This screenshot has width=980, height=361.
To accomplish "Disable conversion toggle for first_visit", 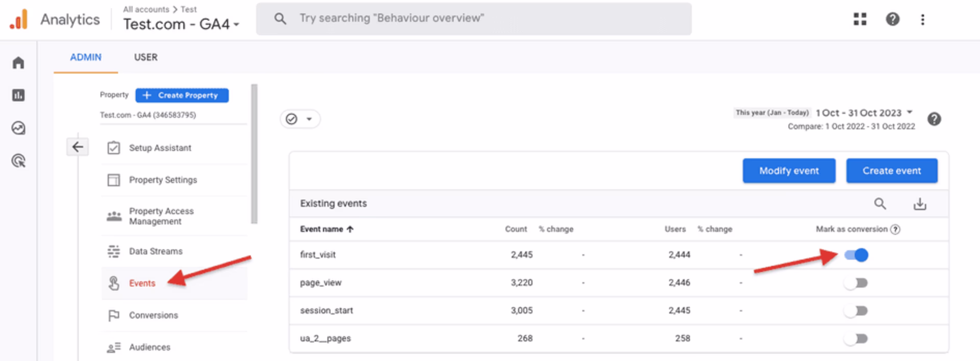I will [856, 255].
